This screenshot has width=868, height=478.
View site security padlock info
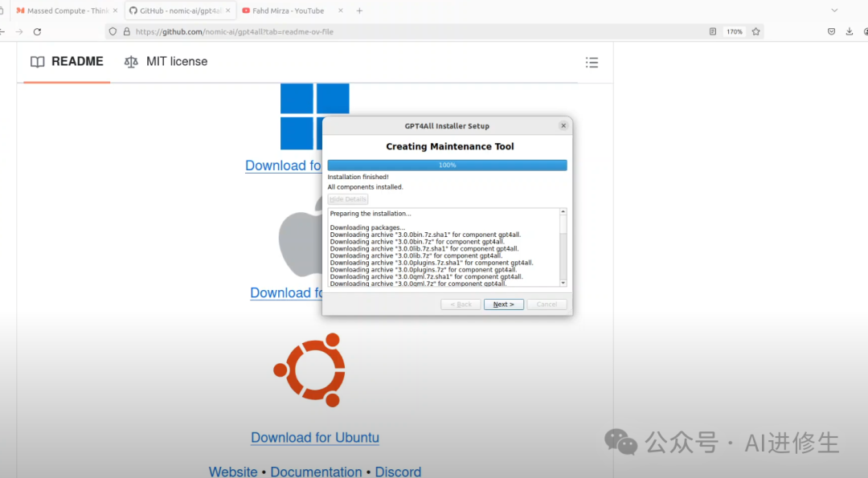(x=127, y=31)
